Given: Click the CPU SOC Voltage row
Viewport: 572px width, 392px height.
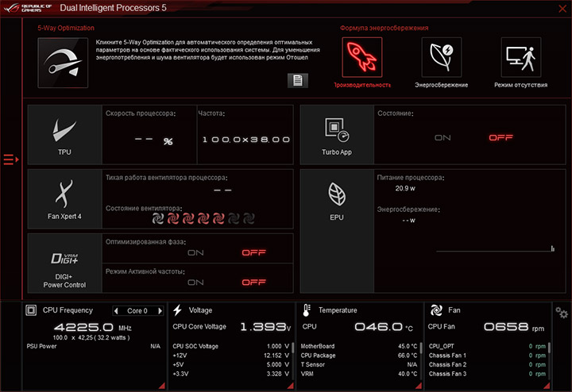Looking at the screenshot, I should click(x=231, y=346).
